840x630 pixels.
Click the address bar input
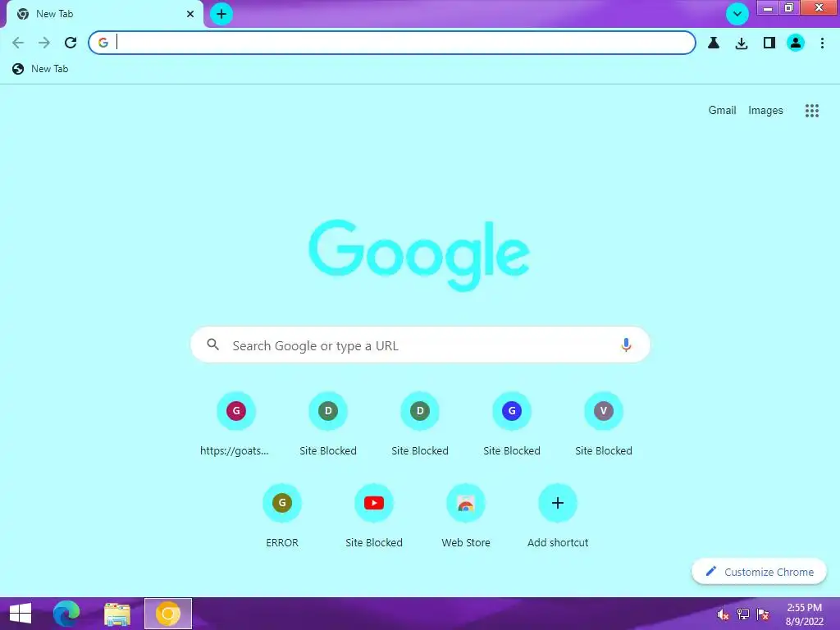pos(392,43)
